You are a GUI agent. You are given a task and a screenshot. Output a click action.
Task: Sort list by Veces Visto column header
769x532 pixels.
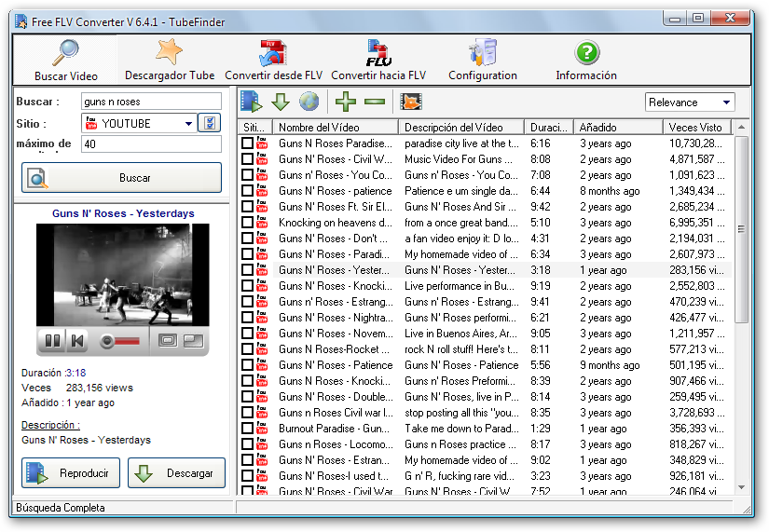pyautogui.click(x=695, y=128)
